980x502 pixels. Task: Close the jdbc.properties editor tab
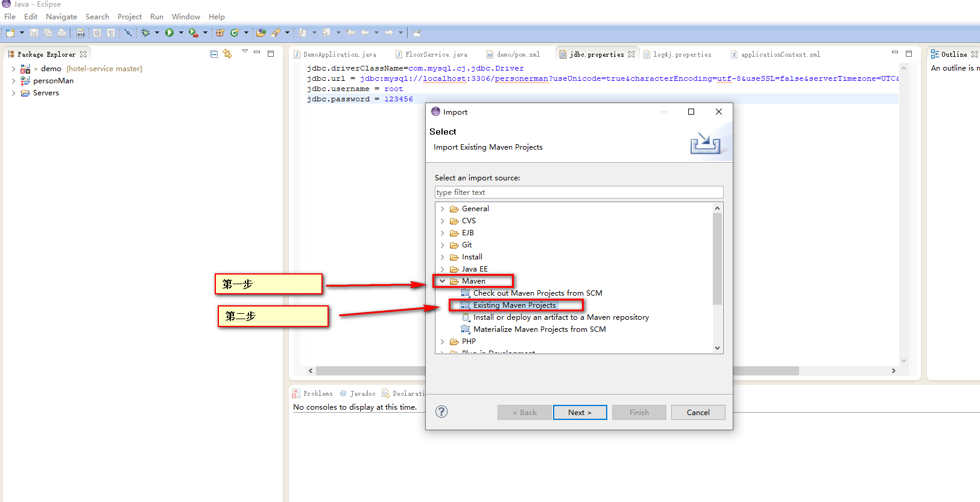point(631,54)
